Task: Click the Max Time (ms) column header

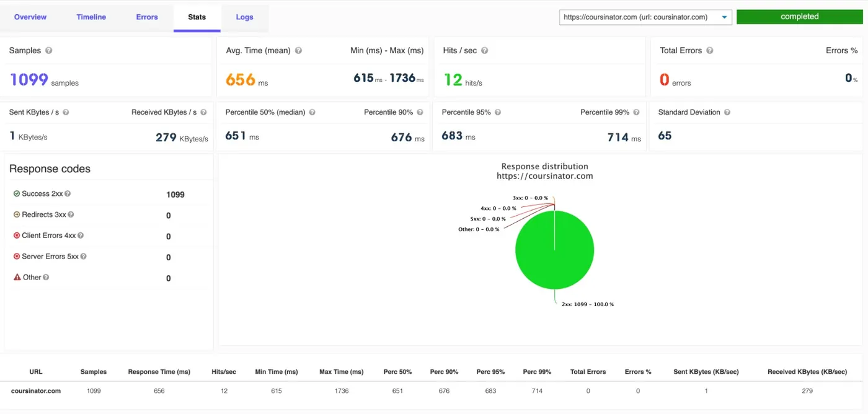Action: tap(341, 372)
